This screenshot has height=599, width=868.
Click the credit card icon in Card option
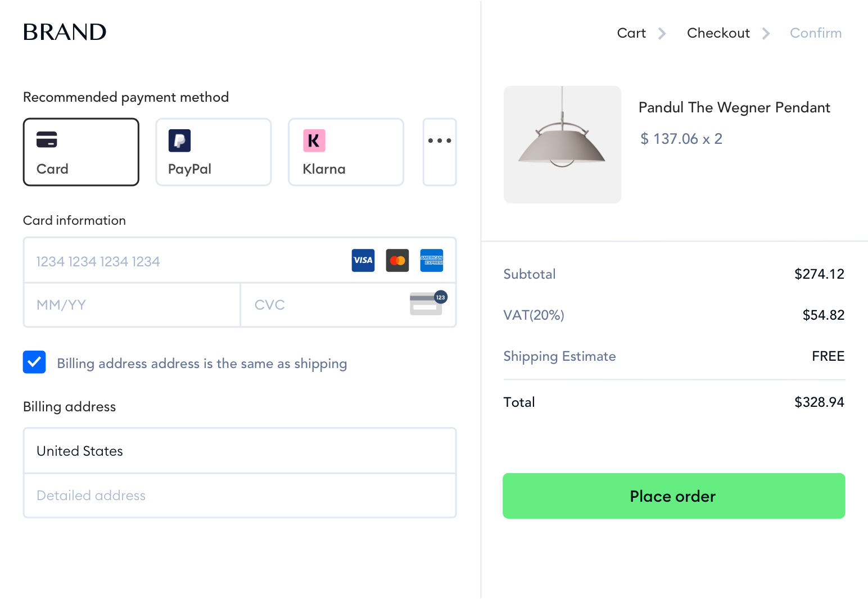tap(47, 139)
